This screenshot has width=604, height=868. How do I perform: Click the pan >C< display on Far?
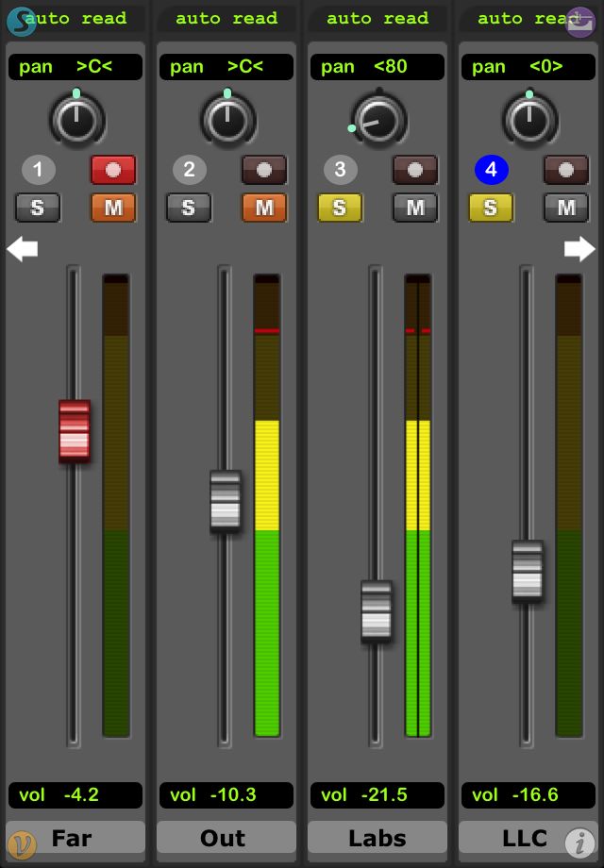click(75, 67)
